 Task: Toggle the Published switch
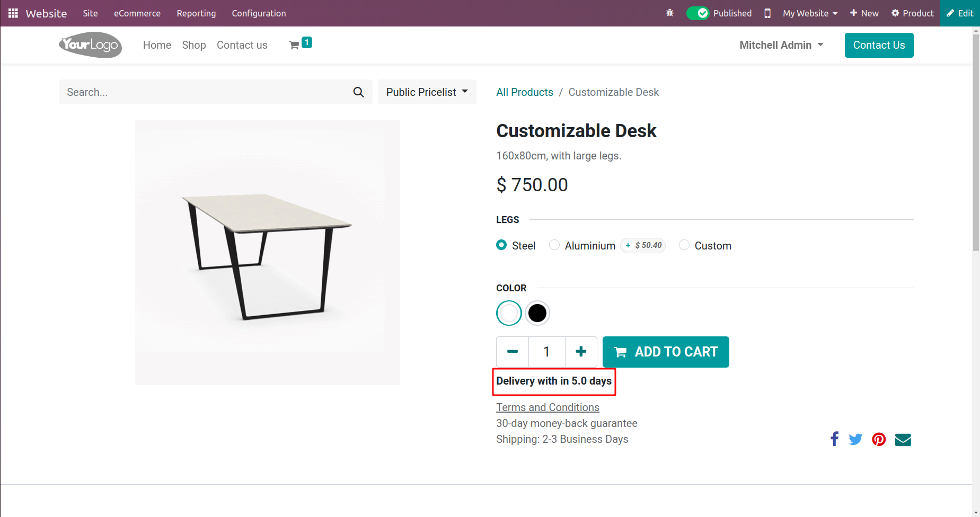point(698,13)
